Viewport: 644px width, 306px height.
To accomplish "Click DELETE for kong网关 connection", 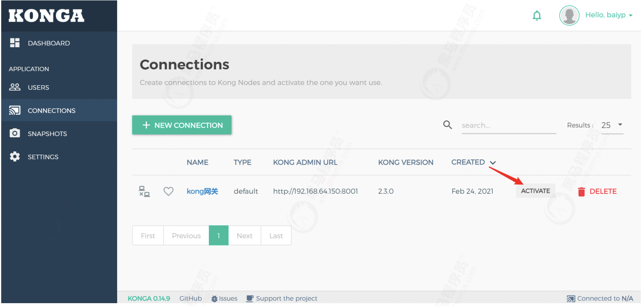I will pos(598,191).
